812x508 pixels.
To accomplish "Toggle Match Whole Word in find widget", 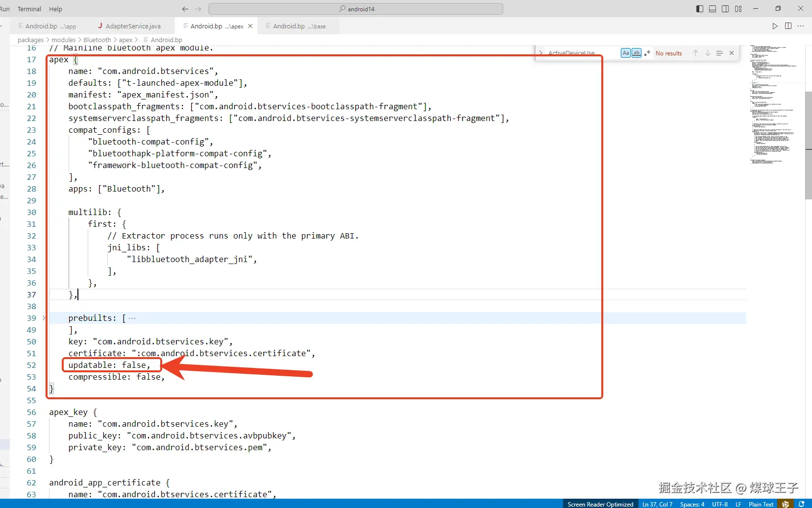I will (x=637, y=53).
